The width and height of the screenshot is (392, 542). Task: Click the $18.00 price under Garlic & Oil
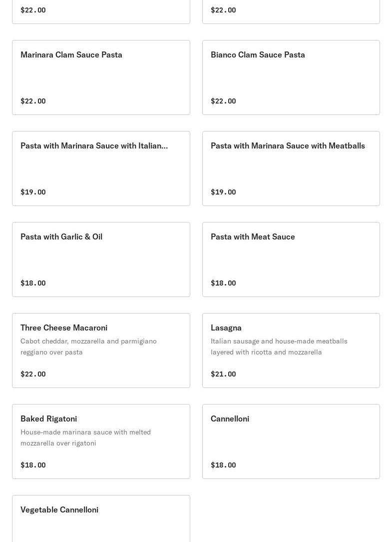pos(33,283)
